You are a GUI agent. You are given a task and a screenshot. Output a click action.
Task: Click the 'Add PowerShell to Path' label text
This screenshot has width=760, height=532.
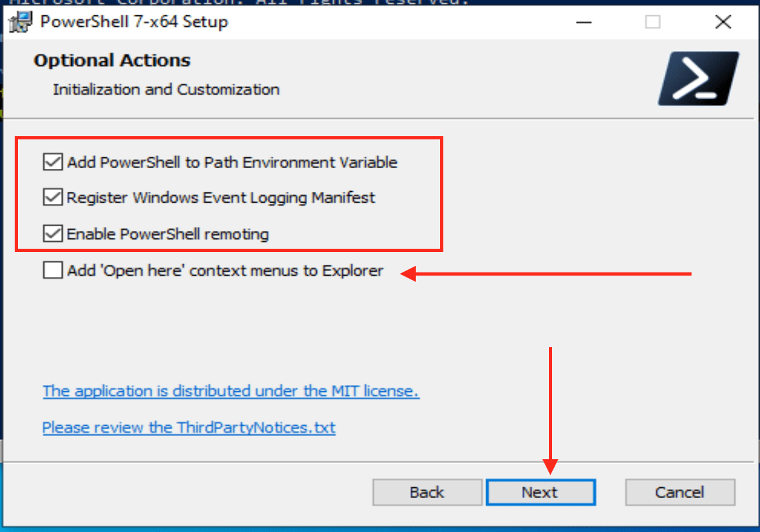[x=232, y=162]
